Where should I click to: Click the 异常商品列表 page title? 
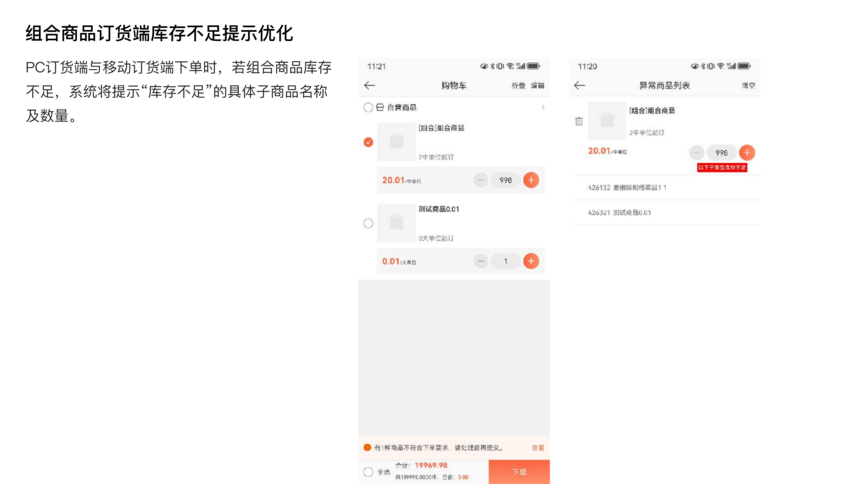tap(664, 86)
